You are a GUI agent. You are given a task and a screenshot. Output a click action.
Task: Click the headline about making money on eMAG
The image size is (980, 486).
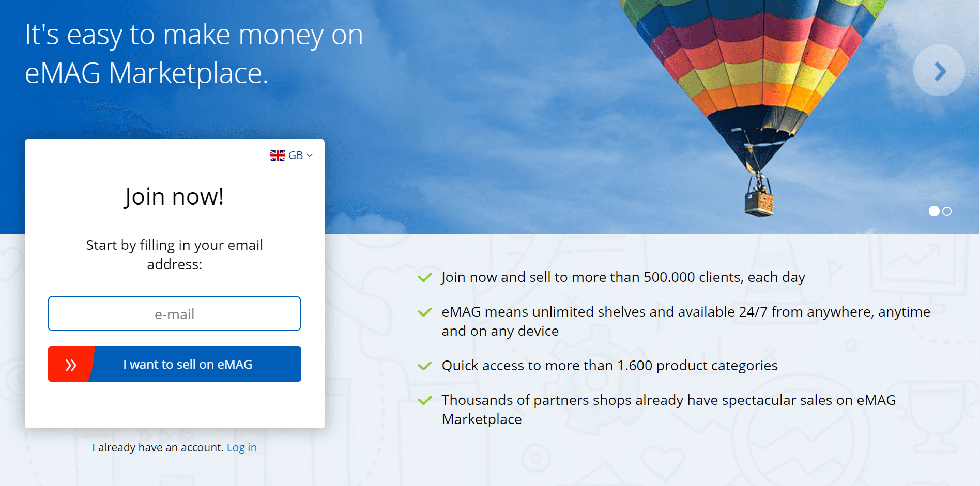click(193, 55)
